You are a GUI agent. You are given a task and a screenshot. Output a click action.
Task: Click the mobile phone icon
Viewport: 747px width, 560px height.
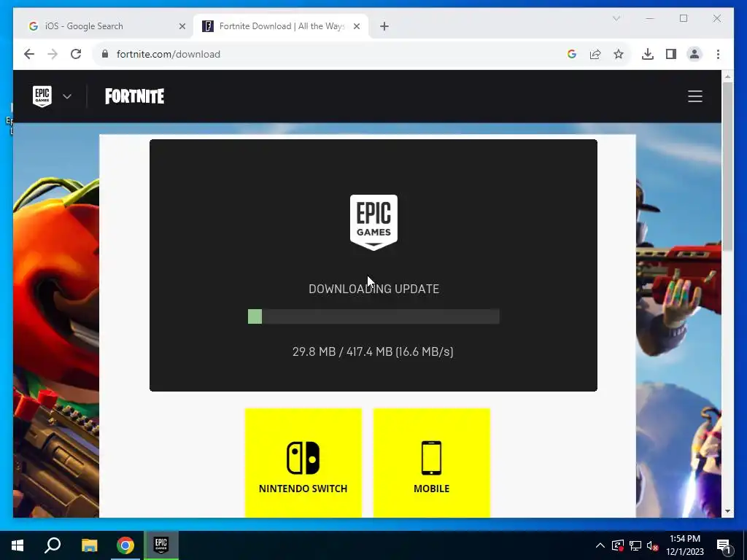[432, 458]
